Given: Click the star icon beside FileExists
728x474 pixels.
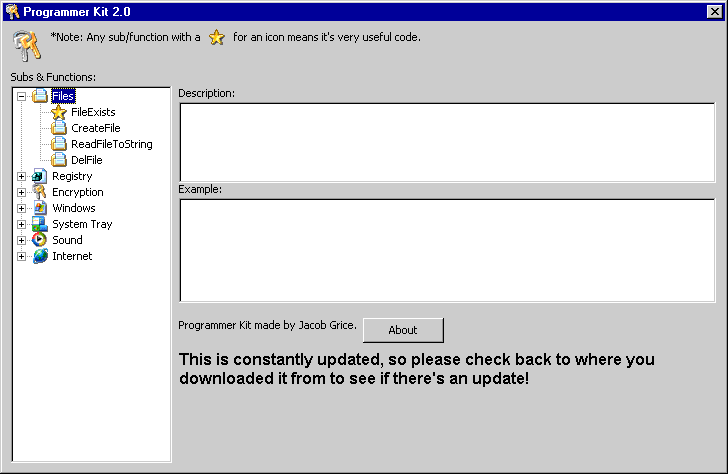Looking at the screenshot, I should tap(59, 112).
